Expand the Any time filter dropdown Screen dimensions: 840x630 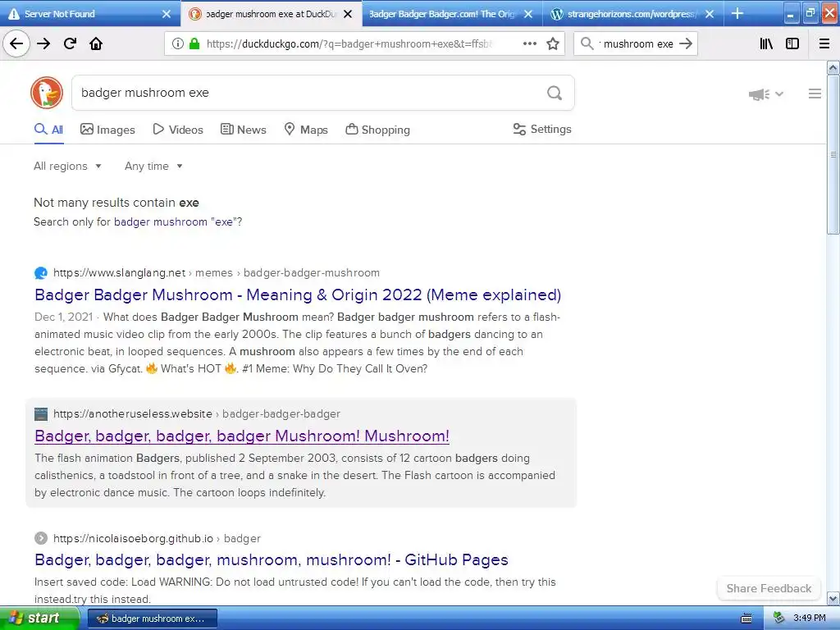(153, 166)
